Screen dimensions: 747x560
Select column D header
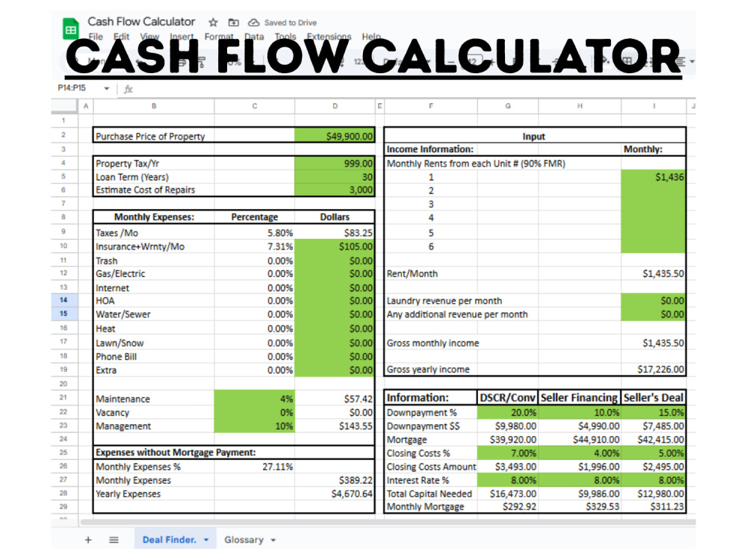[x=335, y=106]
